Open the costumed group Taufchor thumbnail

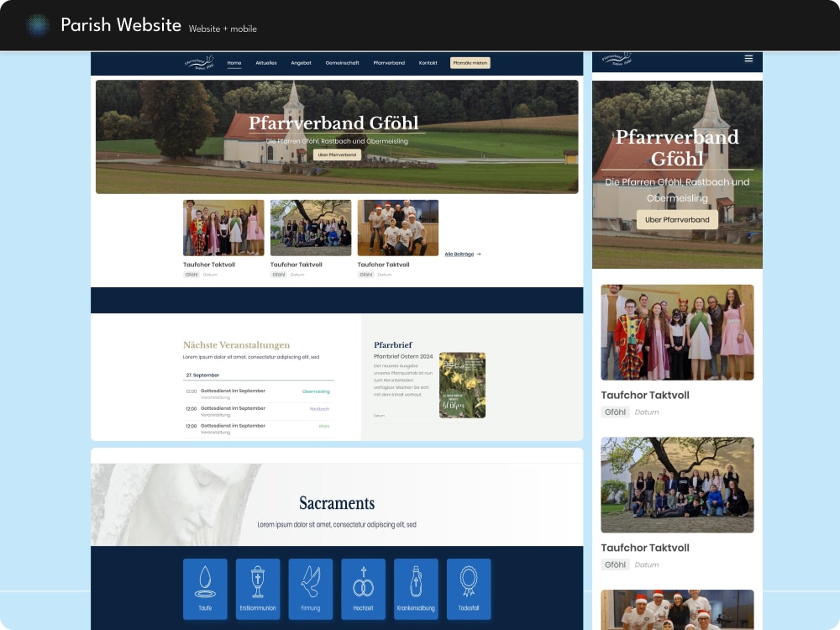tap(223, 228)
